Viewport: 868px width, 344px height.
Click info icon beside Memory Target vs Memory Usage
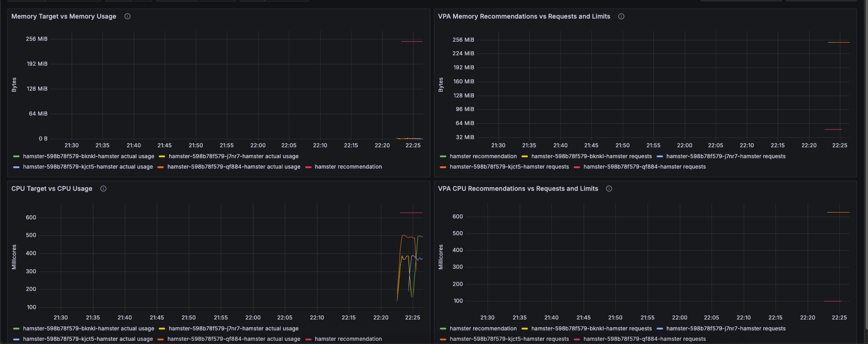pyautogui.click(x=127, y=16)
